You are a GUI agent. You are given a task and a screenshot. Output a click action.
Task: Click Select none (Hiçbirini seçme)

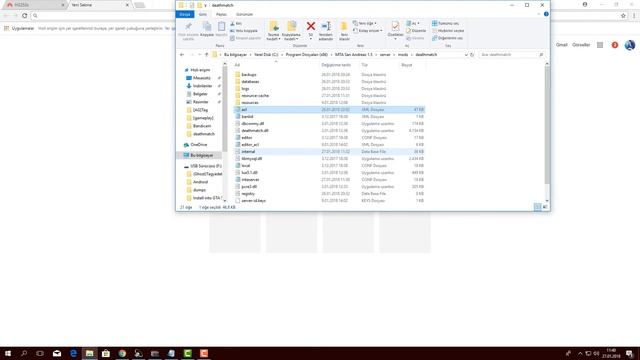pyautogui.click(x=448, y=31)
